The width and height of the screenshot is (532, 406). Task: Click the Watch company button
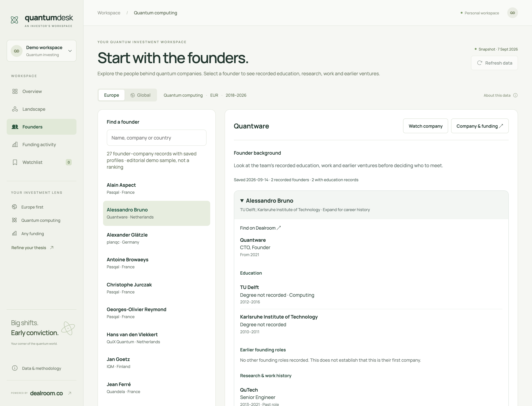pos(426,126)
